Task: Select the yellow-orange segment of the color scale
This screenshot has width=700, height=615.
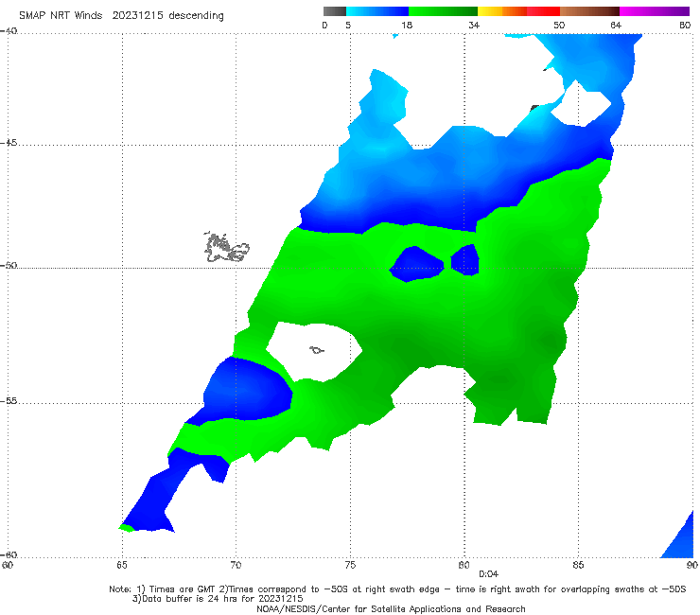Action: click(502, 11)
